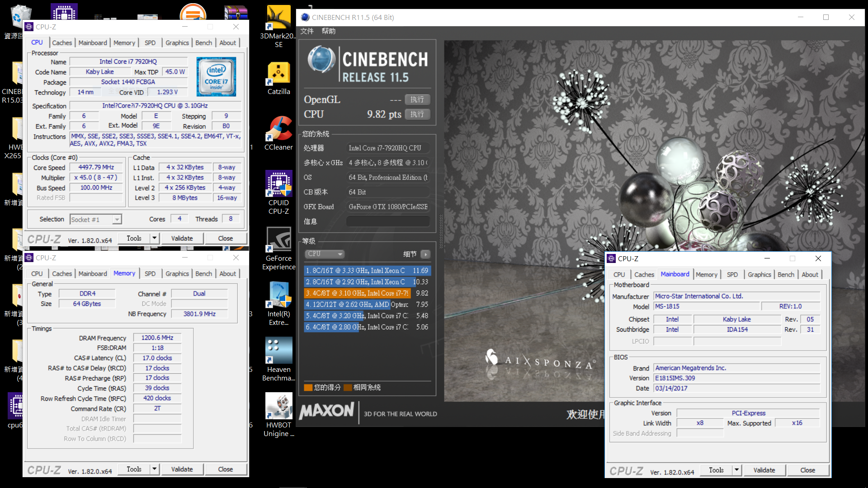
Task: Click the 相同系统 brown legend swatch
Action: (x=348, y=387)
